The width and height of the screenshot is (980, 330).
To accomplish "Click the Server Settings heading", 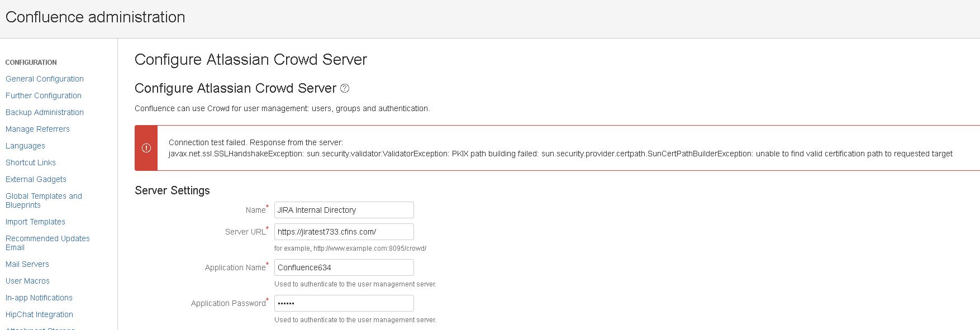I will pos(172,190).
